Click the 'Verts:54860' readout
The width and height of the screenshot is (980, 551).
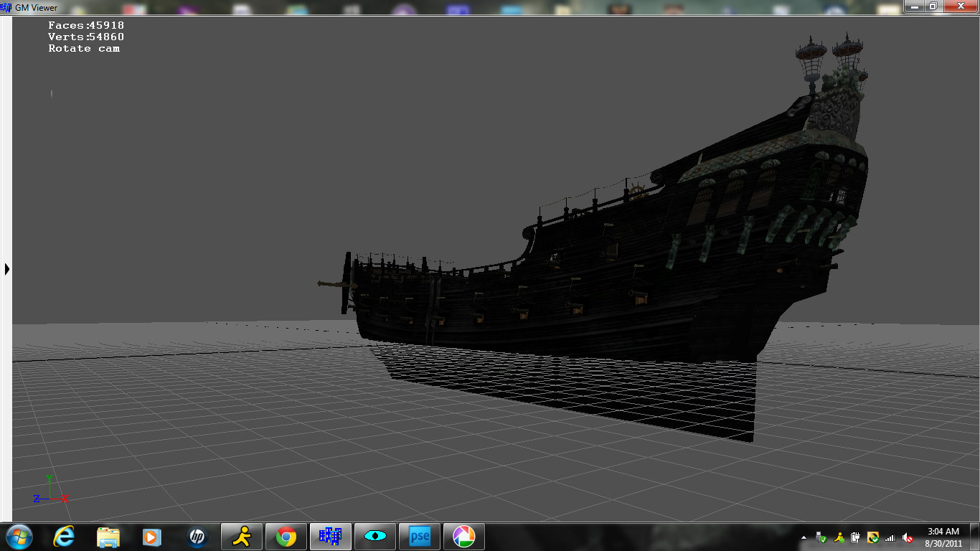point(86,37)
